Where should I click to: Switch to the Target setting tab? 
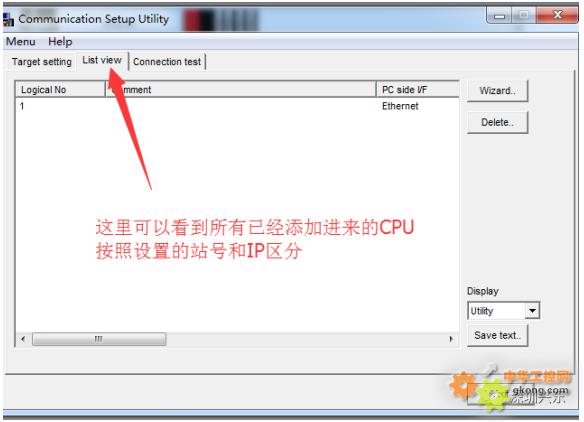(41, 61)
